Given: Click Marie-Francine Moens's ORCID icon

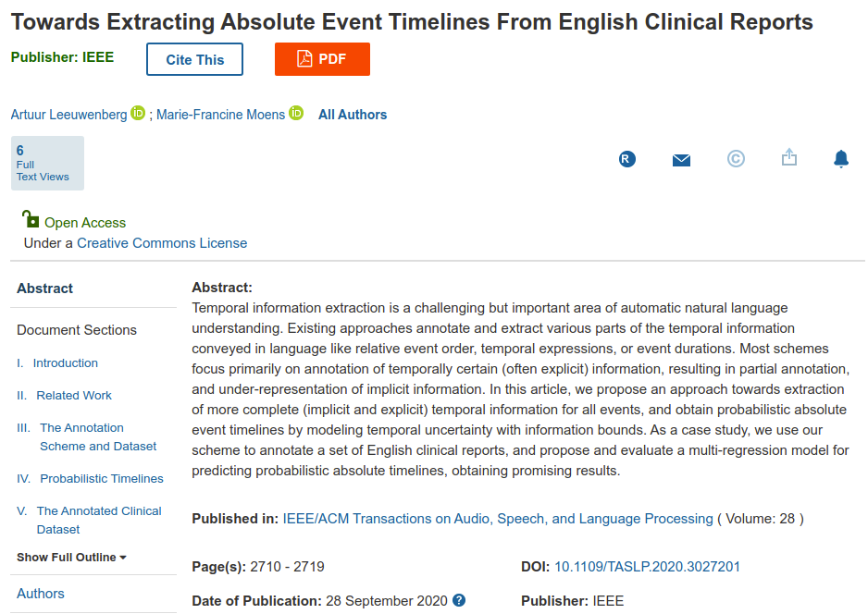Looking at the screenshot, I should [295, 113].
